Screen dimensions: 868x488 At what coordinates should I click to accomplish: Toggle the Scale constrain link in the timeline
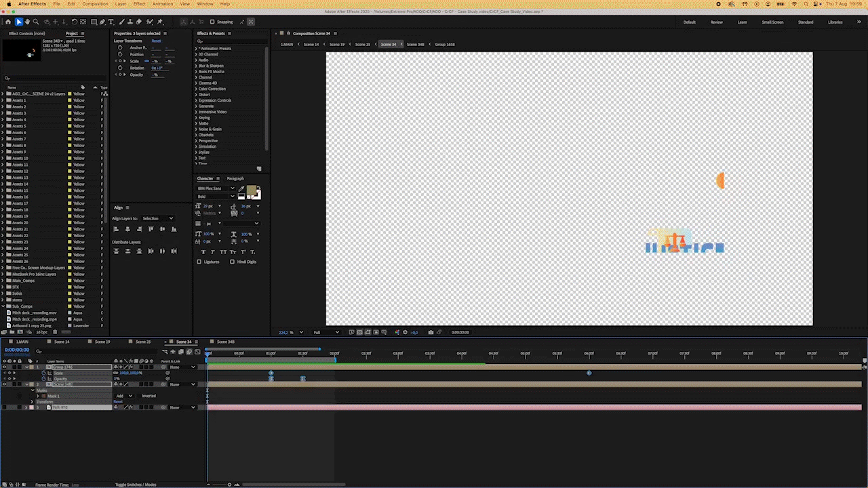(116, 373)
